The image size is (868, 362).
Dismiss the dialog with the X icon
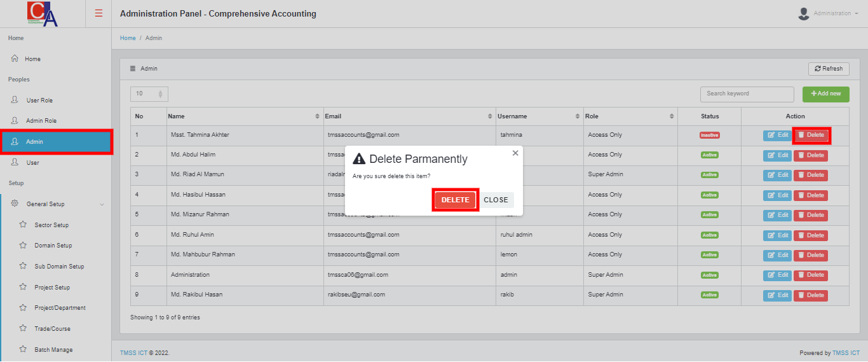(x=515, y=153)
